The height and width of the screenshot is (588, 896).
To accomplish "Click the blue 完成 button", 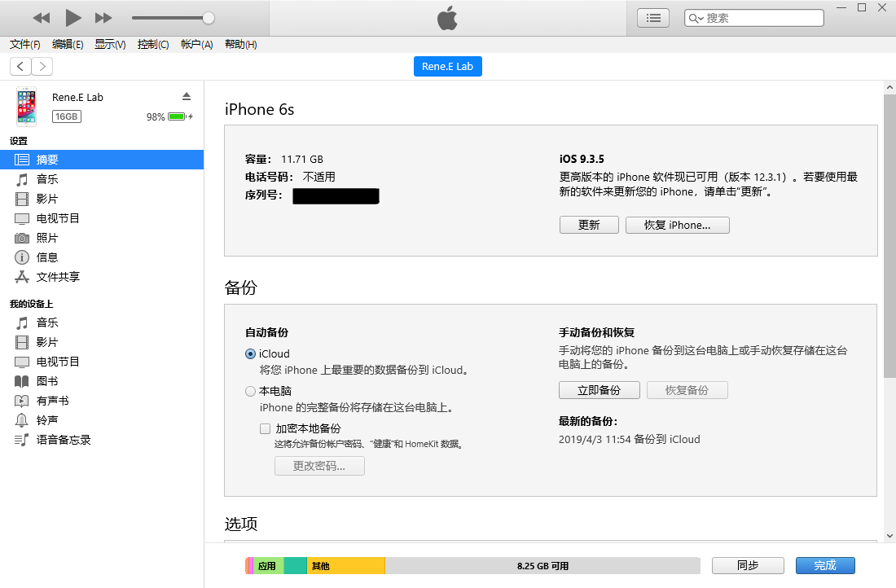I will 825,566.
